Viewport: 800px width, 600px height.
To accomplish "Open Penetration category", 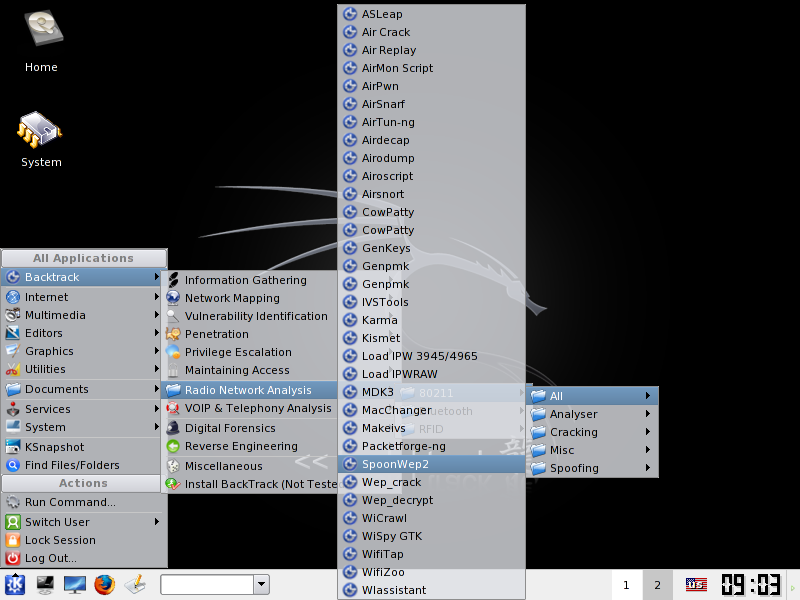I will tap(250, 334).
